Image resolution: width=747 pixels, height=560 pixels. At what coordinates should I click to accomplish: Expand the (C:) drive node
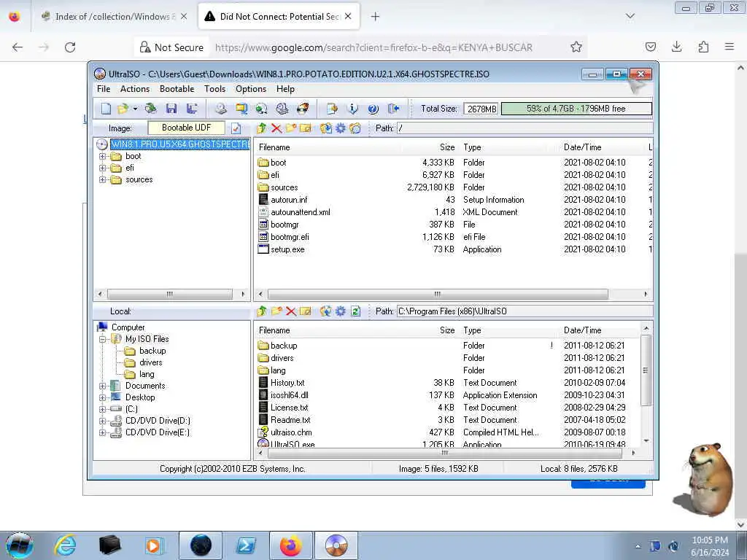click(102, 409)
